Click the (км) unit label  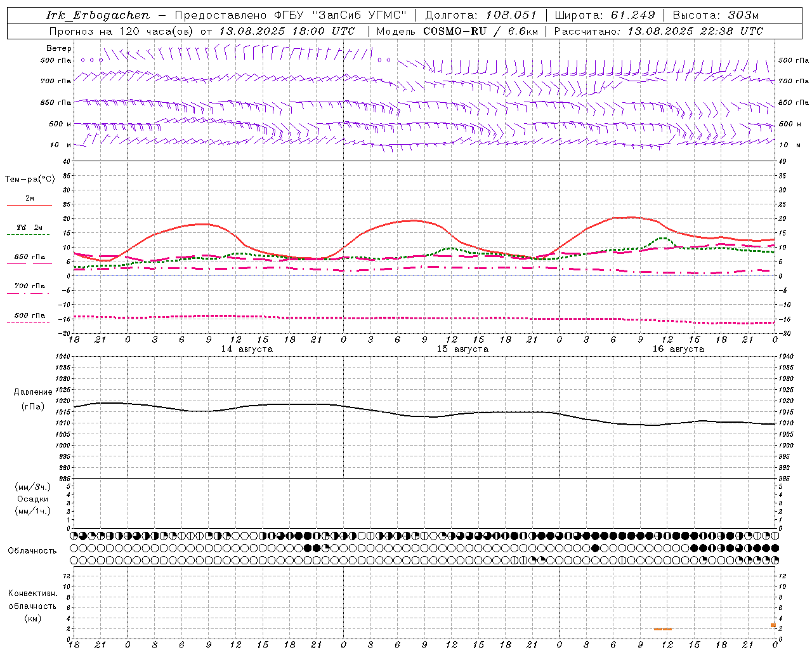pyautogui.click(x=33, y=618)
